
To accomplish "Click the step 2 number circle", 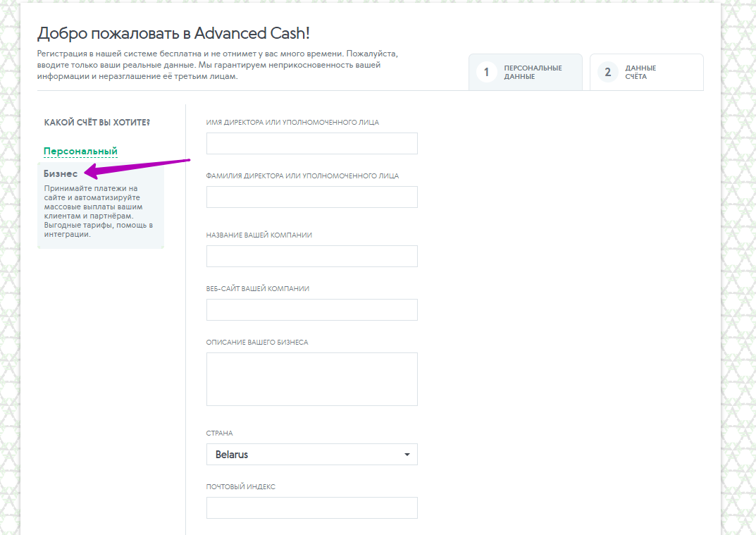I will 607,73.
